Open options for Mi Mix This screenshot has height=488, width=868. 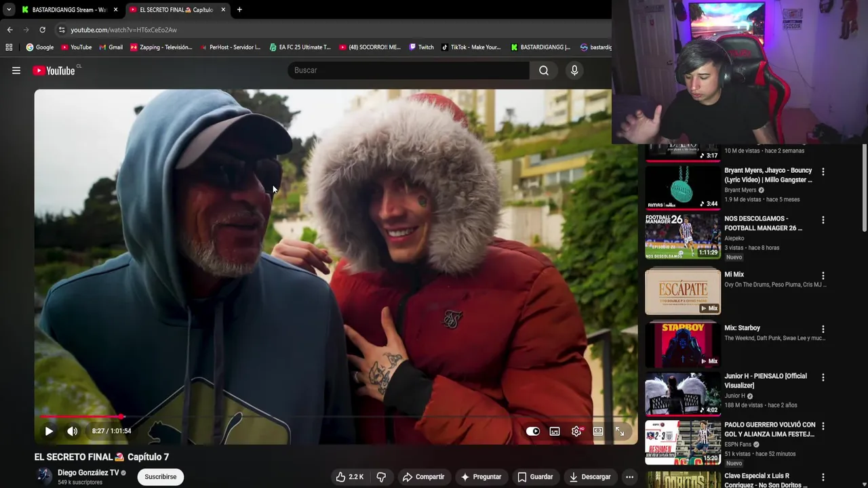823,276
